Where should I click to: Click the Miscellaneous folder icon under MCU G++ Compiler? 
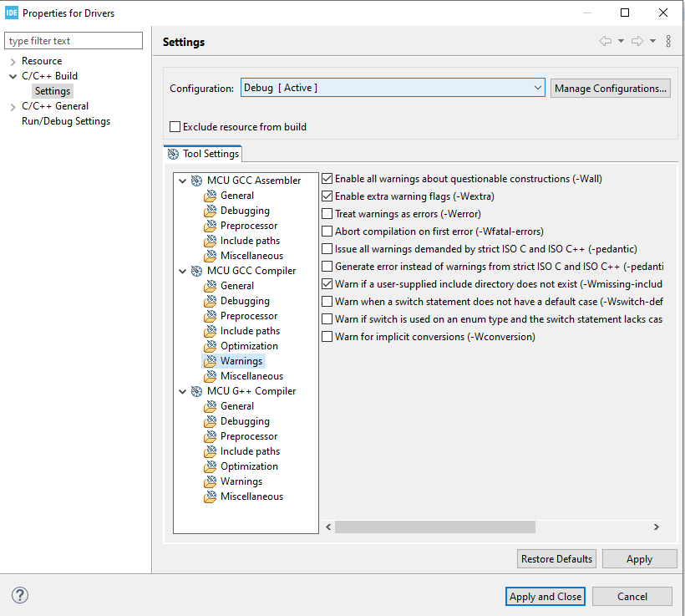[x=211, y=496]
